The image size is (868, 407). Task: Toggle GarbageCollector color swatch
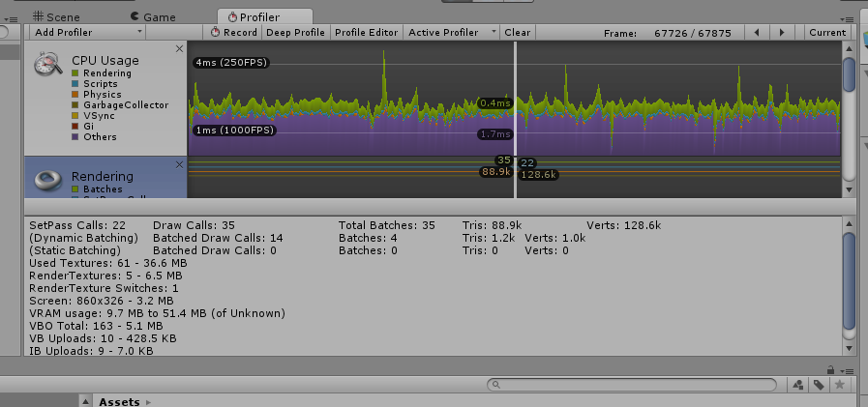pos(75,105)
